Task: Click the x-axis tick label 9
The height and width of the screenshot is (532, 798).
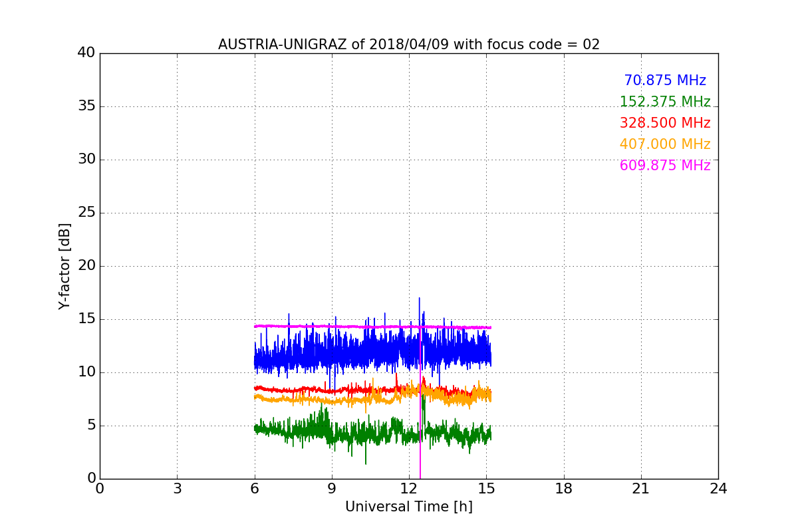Action: point(332,489)
